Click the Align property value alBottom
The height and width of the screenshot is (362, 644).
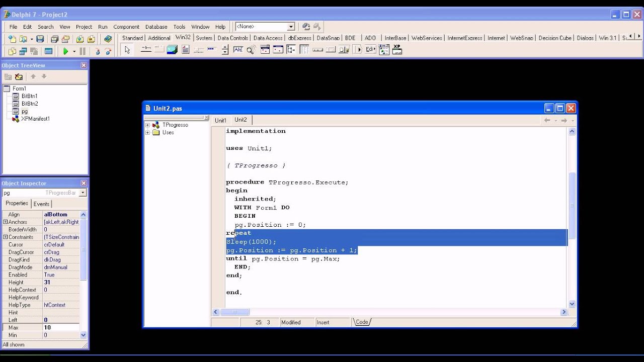[x=61, y=214]
